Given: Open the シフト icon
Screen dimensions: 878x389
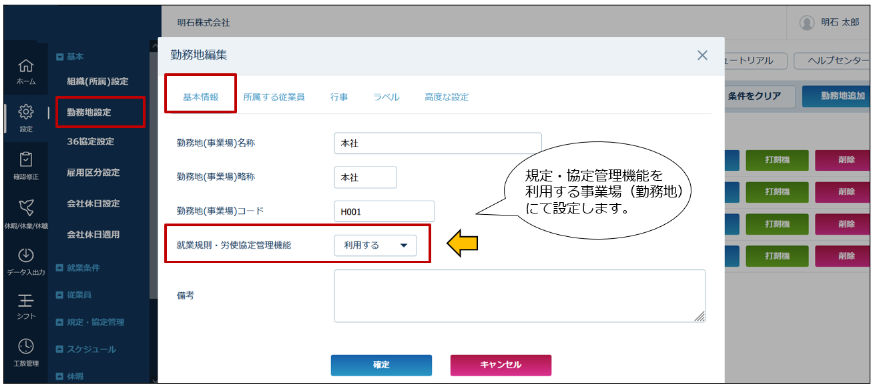Looking at the screenshot, I should point(25,301).
